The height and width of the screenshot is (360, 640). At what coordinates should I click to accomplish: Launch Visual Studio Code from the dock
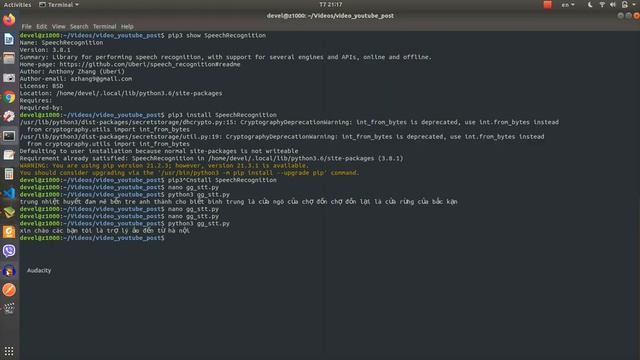pos(9,193)
